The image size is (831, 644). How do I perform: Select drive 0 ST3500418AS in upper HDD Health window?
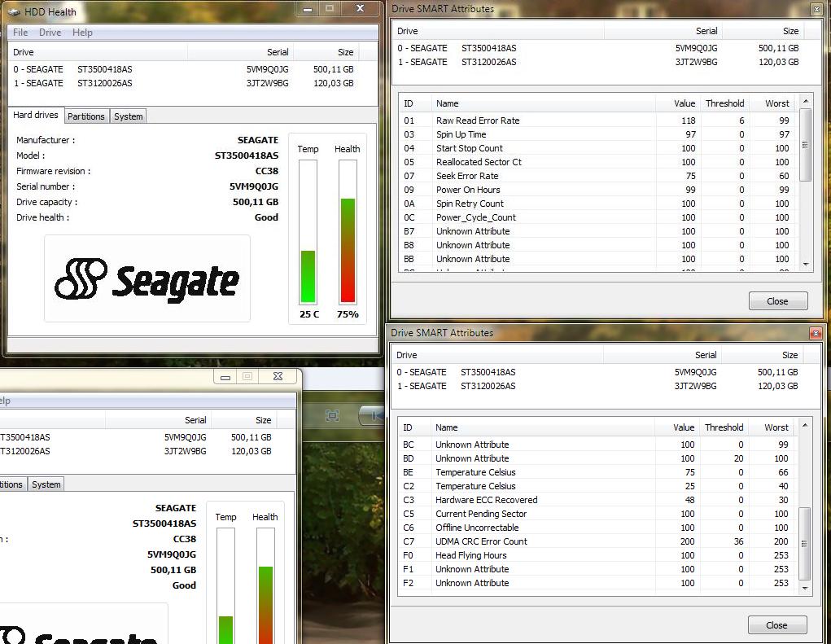click(x=183, y=69)
